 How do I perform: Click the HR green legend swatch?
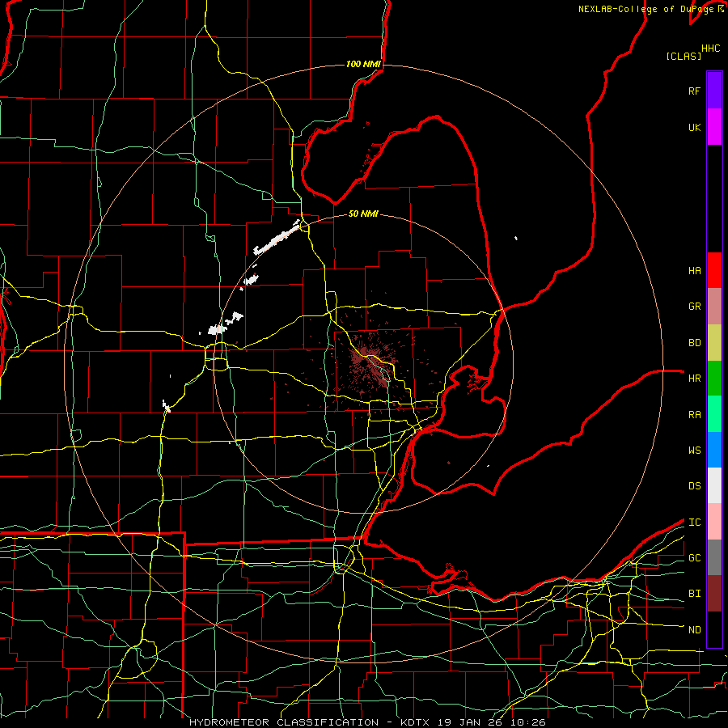tap(714, 379)
